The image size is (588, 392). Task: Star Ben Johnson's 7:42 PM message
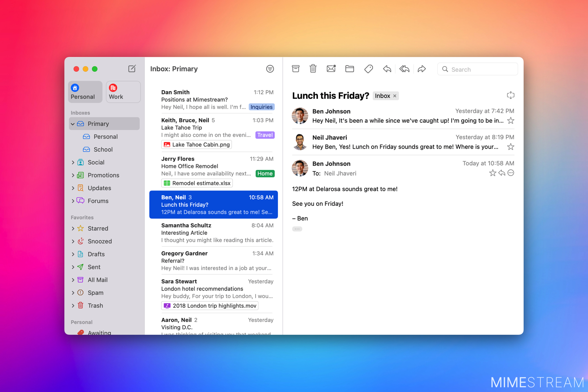click(x=510, y=121)
